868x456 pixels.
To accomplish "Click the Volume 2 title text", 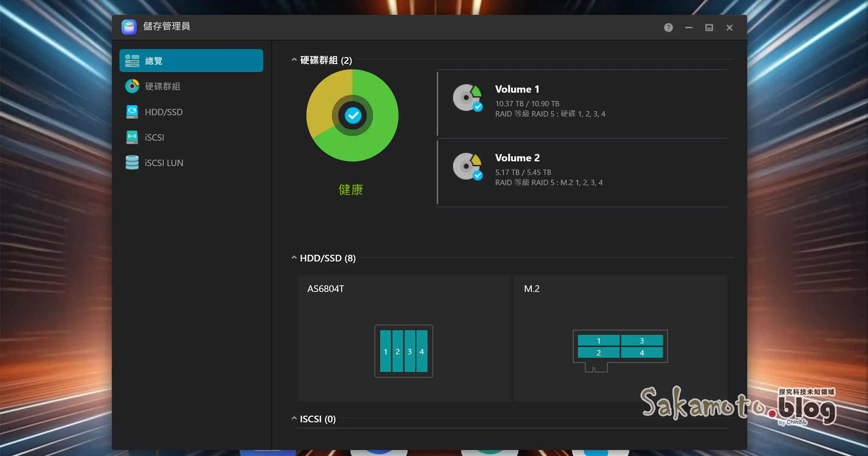I will click(x=517, y=158).
